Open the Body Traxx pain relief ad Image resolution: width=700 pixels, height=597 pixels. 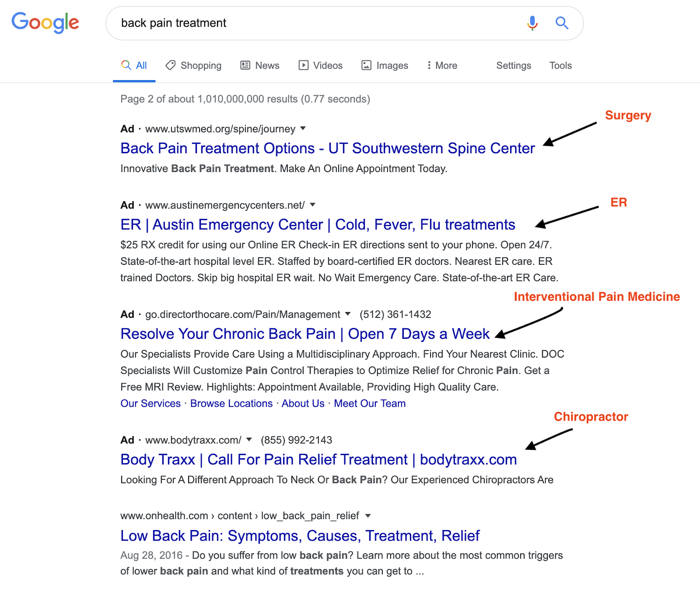(319, 460)
